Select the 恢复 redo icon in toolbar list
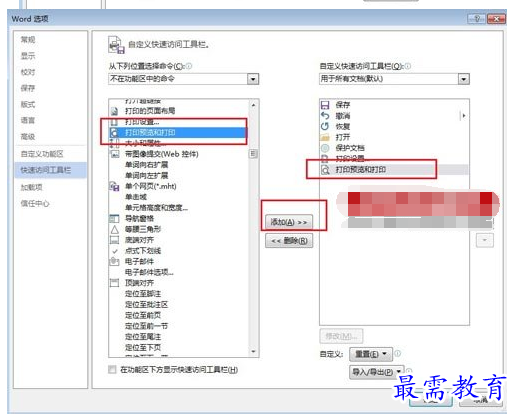This screenshot has height=419, width=515. point(325,126)
